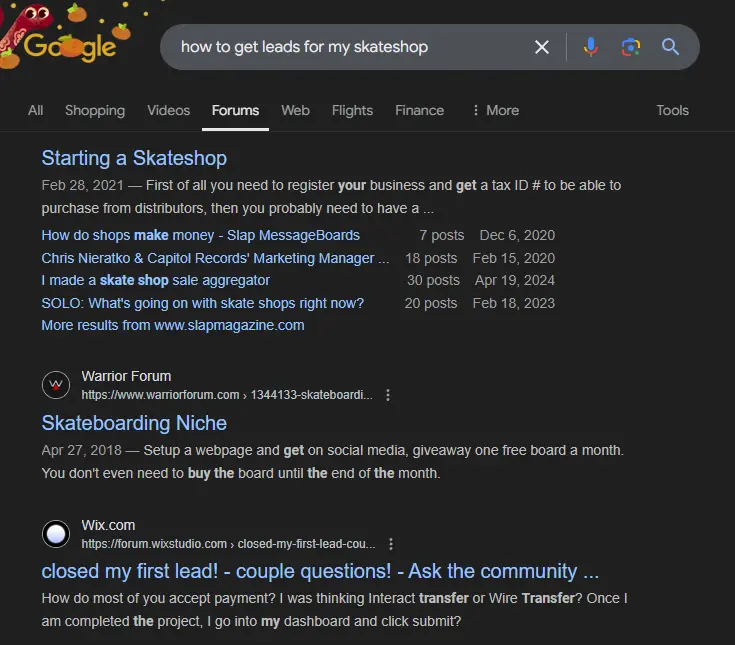
Task: Open Chris Nieratko & Capitol Records thread
Action: [x=215, y=258]
